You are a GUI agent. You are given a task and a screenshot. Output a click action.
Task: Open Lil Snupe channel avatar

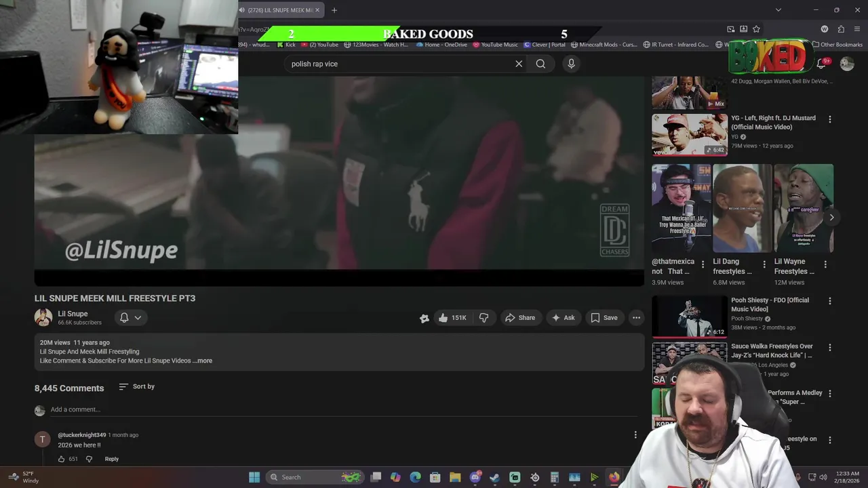[x=43, y=317]
